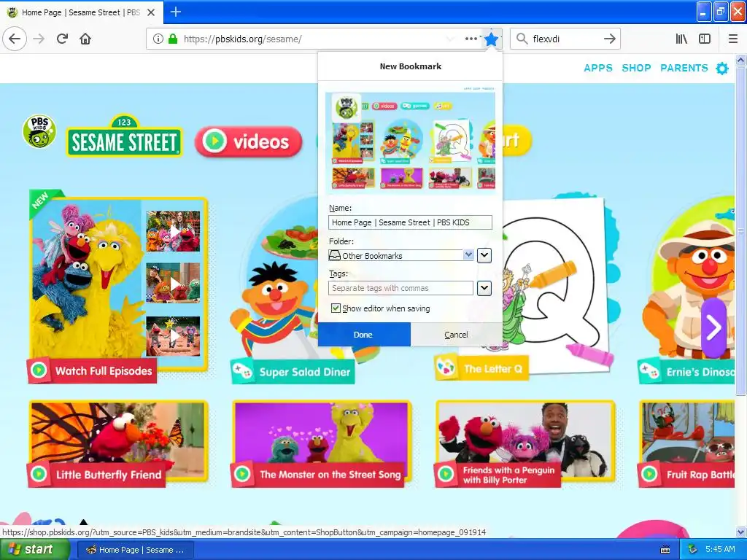This screenshot has width=747, height=560.
Task: Click play icon on Watch Full Episodes
Action: coord(39,370)
